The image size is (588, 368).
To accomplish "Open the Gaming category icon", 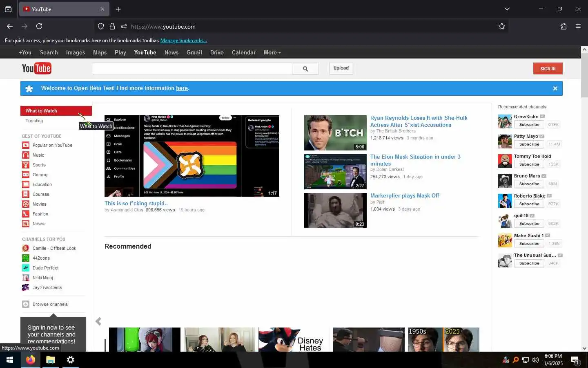I will point(25,175).
